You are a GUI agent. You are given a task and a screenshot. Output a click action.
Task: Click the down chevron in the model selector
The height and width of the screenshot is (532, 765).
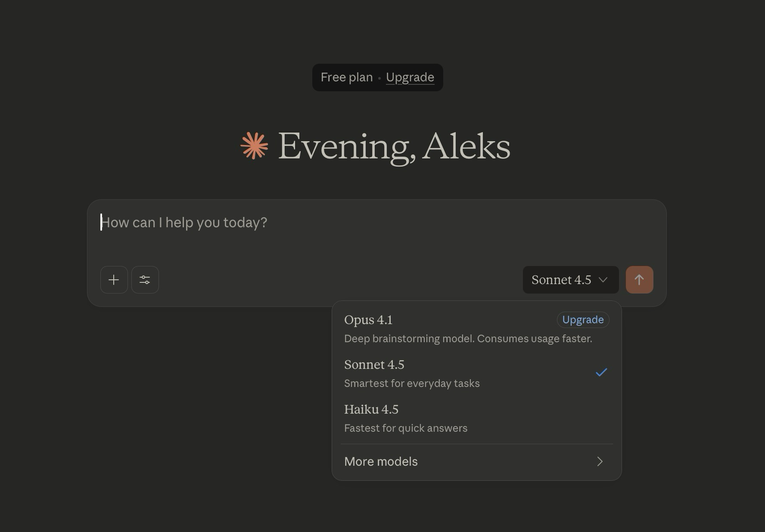(603, 280)
